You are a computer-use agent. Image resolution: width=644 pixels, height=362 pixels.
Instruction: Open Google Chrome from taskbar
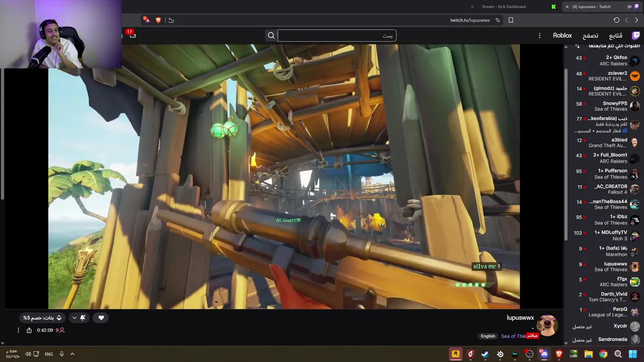click(603, 354)
